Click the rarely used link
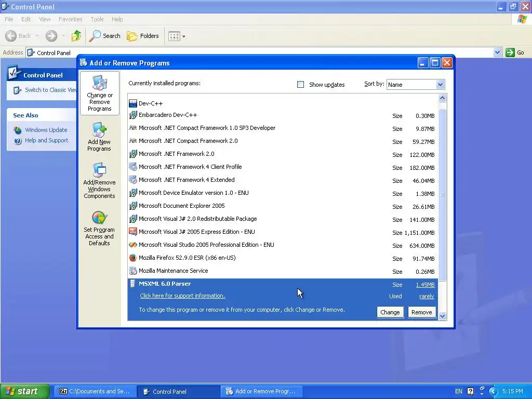Screen dimensions: 532x399 pos(427,296)
